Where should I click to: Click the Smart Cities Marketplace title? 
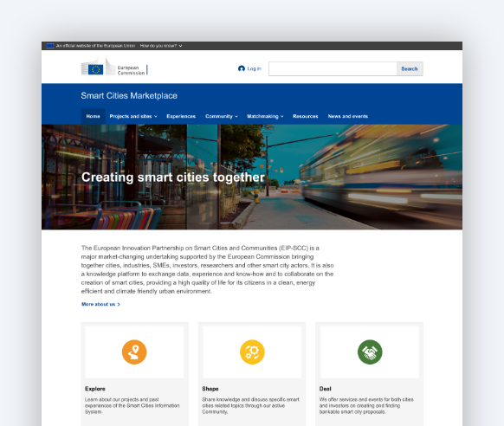(x=129, y=96)
